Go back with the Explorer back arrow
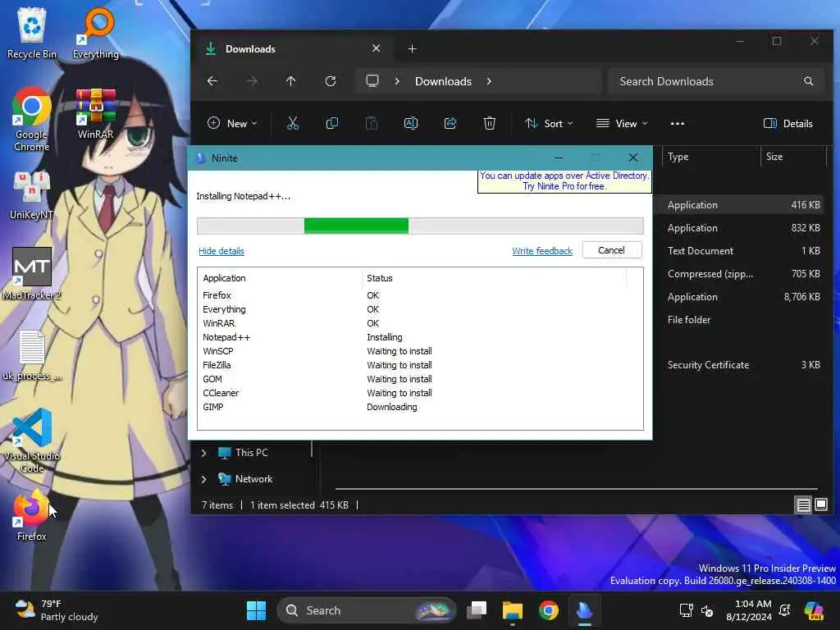This screenshot has width=840, height=630. click(212, 81)
